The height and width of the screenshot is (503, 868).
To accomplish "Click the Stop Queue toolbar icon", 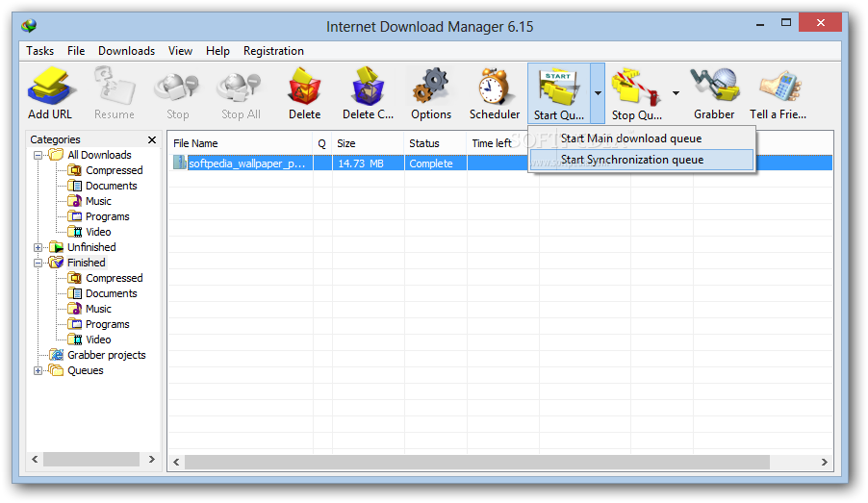I will click(637, 87).
